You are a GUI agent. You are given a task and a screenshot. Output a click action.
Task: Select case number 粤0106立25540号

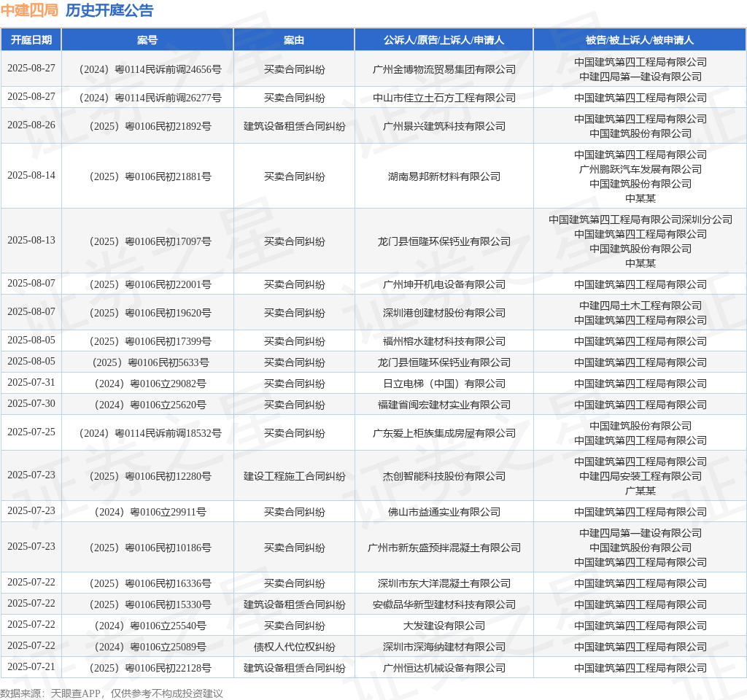(x=150, y=626)
